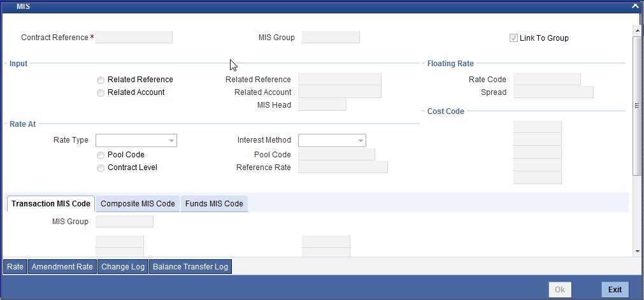Open the Interest Method dropdown
Screen dimensions: 644x300
[332, 141]
